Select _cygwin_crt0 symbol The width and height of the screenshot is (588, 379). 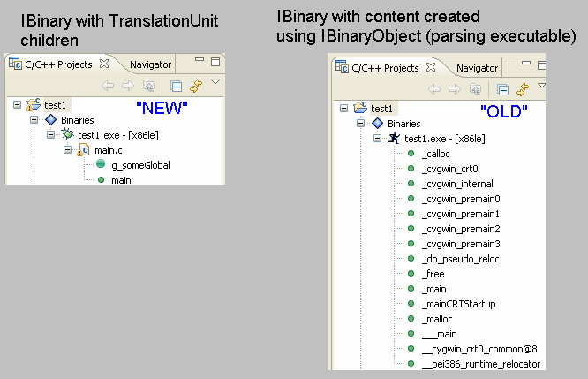(450, 170)
